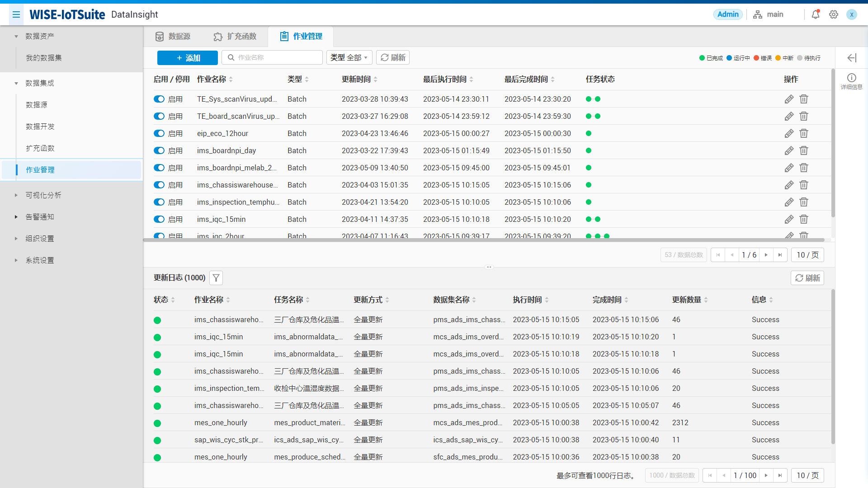Switch to the 扩充函数 tab
The height and width of the screenshot is (488, 868).
tap(235, 37)
